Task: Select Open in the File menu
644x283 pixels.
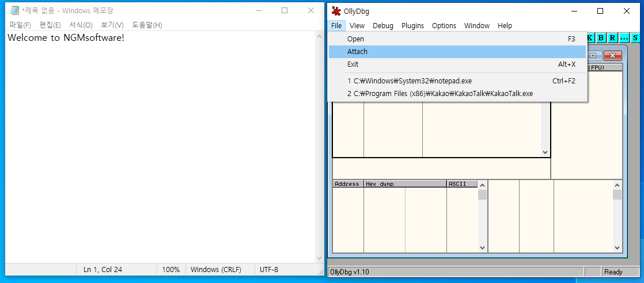Action: pyautogui.click(x=457, y=39)
